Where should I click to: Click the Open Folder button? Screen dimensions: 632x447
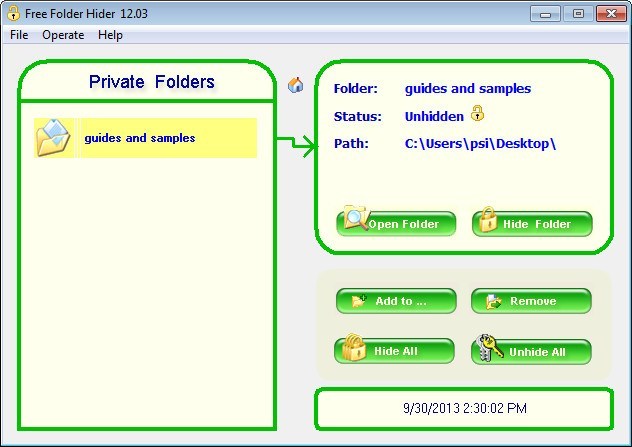tap(396, 223)
